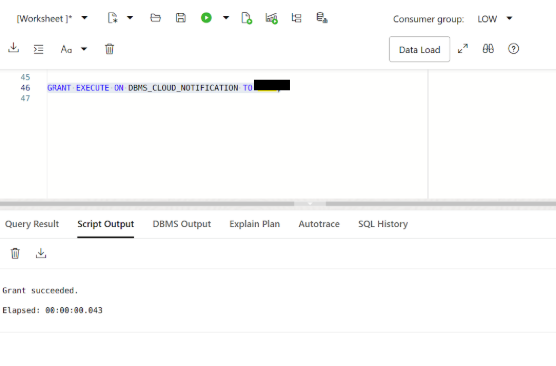Click the DBMS_CLOUD_NOTIFICATION text in editor
The image size is (556, 366).
tap(183, 88)
